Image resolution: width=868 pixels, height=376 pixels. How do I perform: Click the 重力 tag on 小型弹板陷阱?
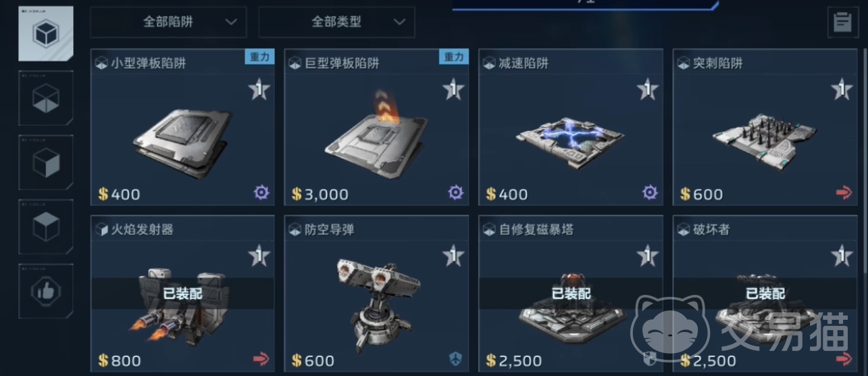pos(260,57)
